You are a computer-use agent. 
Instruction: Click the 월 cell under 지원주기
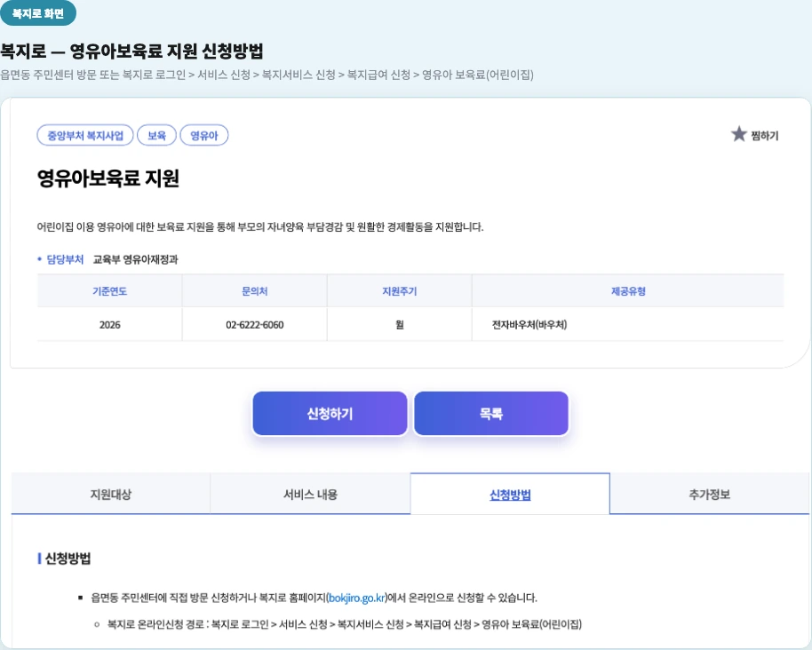click(399, 325)
